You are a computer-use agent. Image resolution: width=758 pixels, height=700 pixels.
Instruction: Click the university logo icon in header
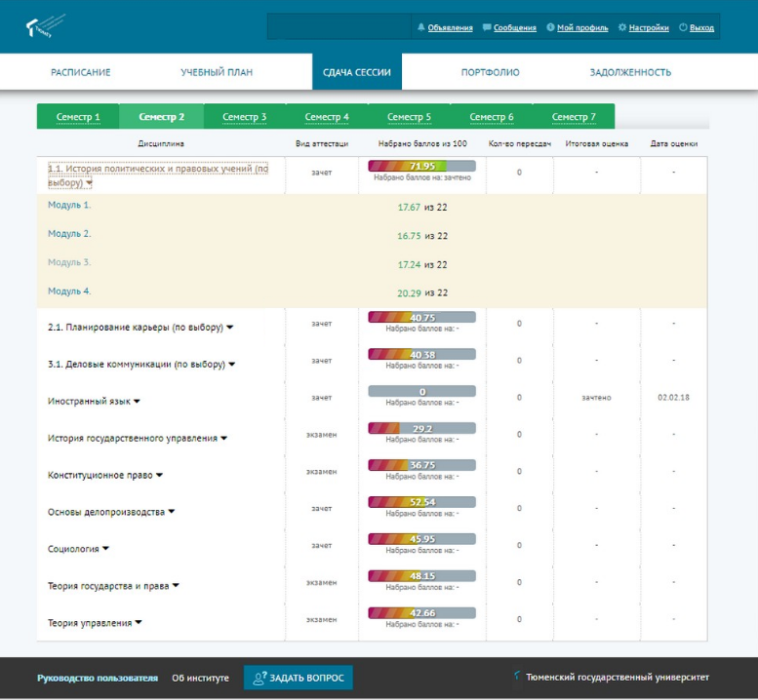pos(45,26)
